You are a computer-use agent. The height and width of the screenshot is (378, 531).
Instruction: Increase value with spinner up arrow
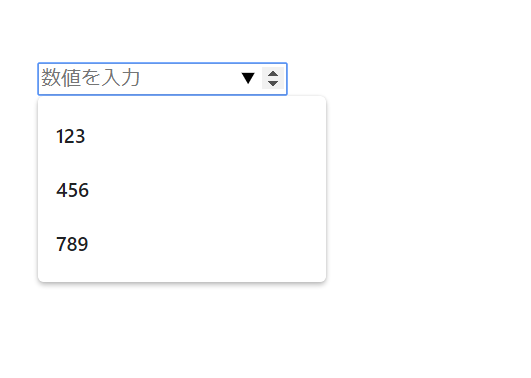pos(273,74)
